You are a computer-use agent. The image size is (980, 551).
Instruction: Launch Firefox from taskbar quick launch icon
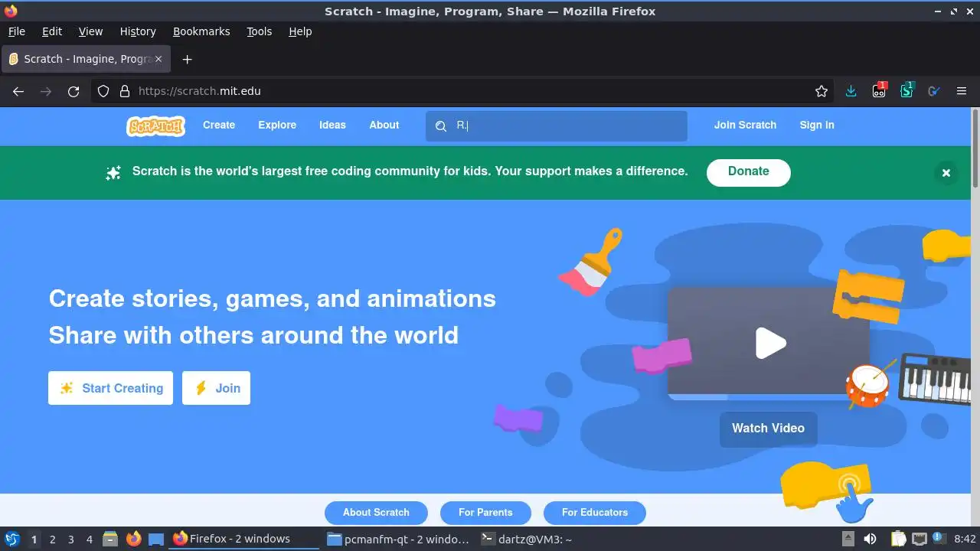pyautogui.click(x=133, y=539)
